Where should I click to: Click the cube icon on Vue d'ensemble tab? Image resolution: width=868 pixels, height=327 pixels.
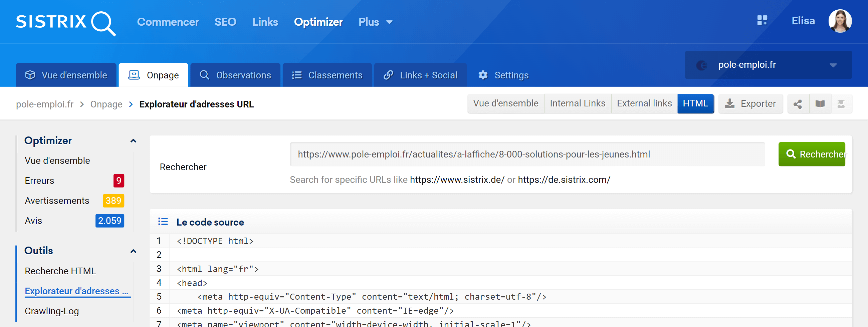pyautogui.click(x=30, y=75)
